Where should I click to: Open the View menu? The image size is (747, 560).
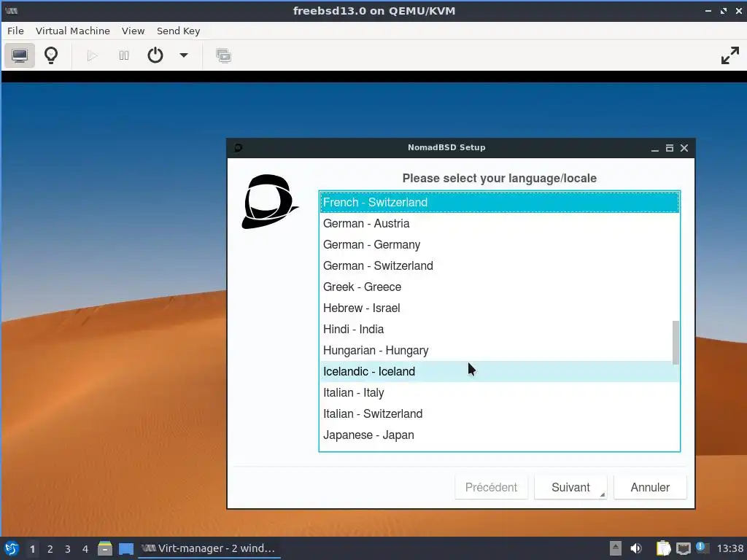[133, 31]
